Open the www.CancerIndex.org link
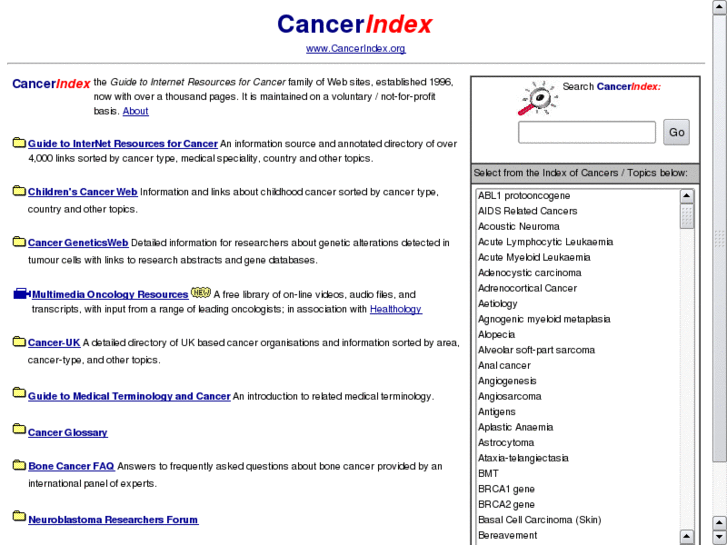 coord(356,48)
